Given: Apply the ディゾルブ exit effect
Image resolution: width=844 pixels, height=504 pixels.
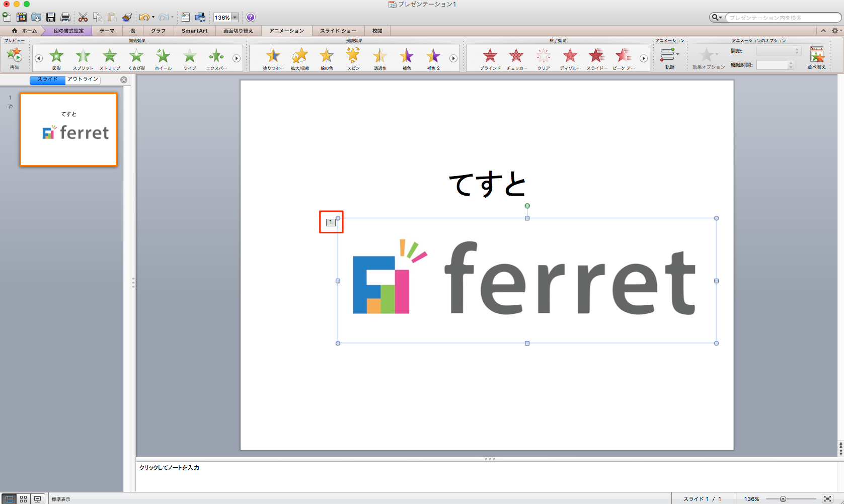Looking at the screenshot, I should coord(570,59).
